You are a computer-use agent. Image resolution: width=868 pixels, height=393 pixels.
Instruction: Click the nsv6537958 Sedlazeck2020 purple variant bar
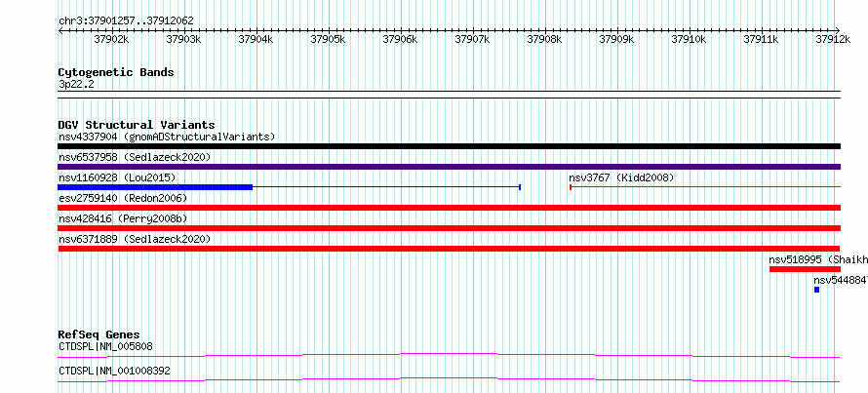point(449,167)
